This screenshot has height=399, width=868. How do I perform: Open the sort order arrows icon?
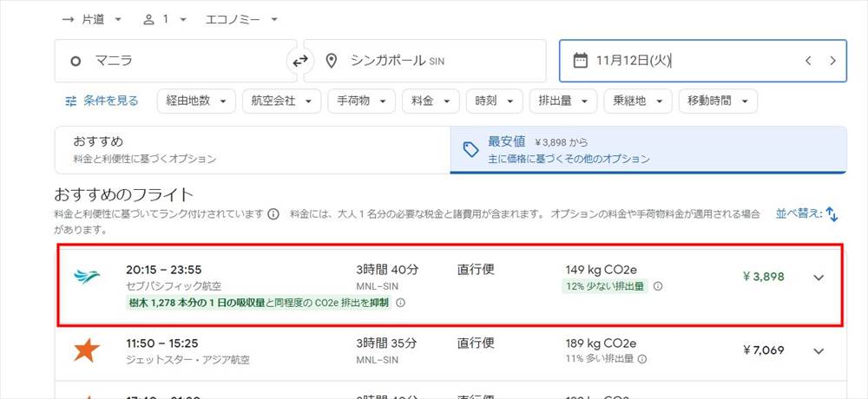point(832,213)
